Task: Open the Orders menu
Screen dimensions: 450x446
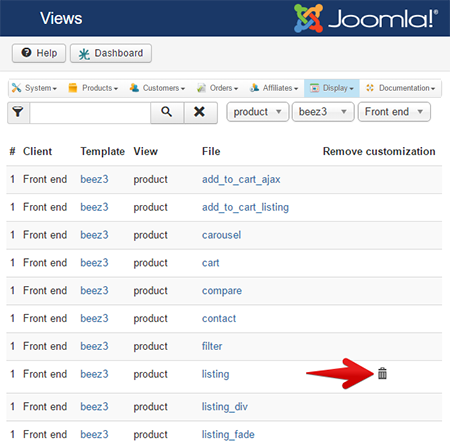Action: tap(217, 88)
